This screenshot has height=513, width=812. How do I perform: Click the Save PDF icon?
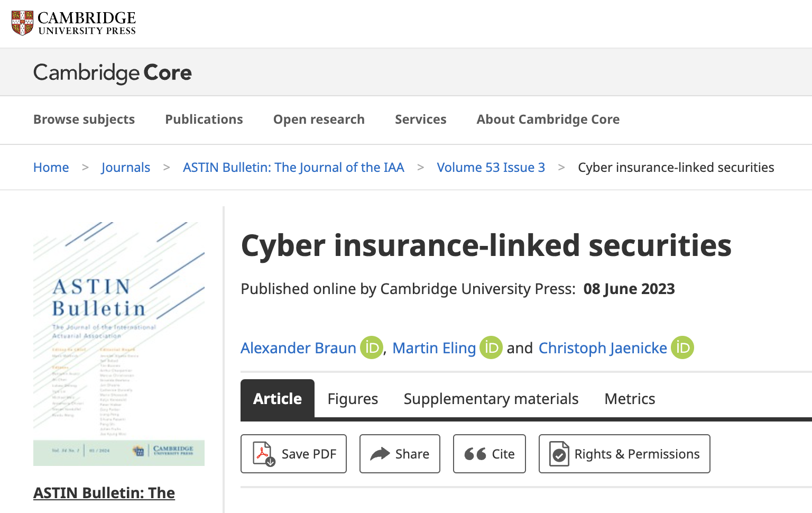pos(263,454)
